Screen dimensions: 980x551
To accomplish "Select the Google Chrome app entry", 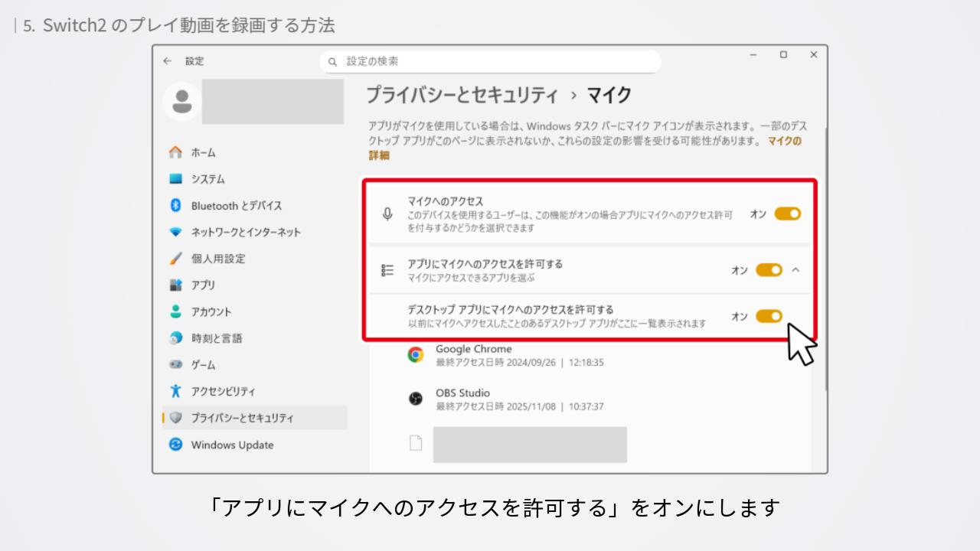I will [x=473, y=355].
